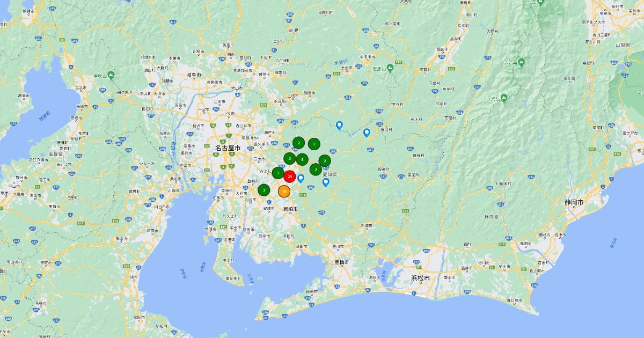The width and height of the screenshot is (644, 338).
Task: Select the 静岡市 city label
Action: (575, 202)
